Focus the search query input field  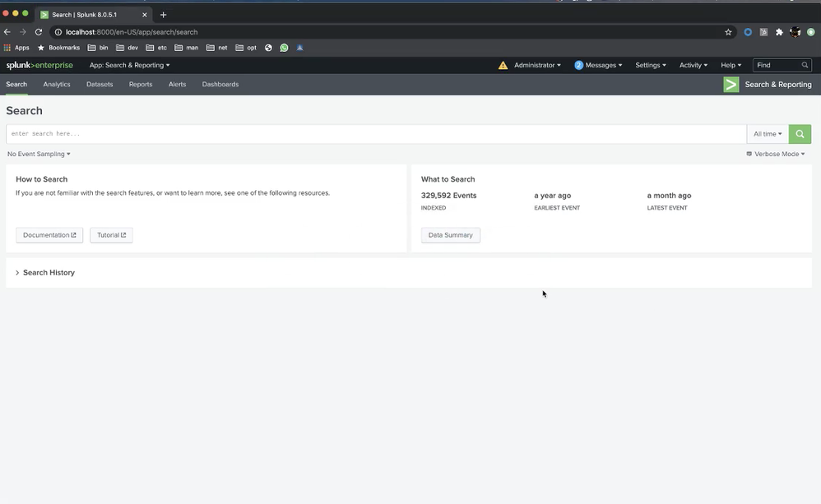point(376,134)
